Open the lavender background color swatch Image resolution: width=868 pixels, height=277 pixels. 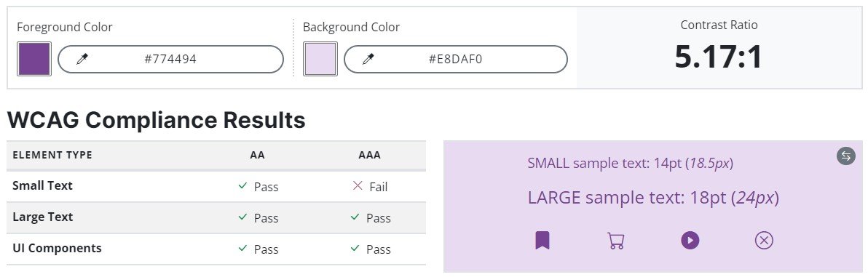320,59
